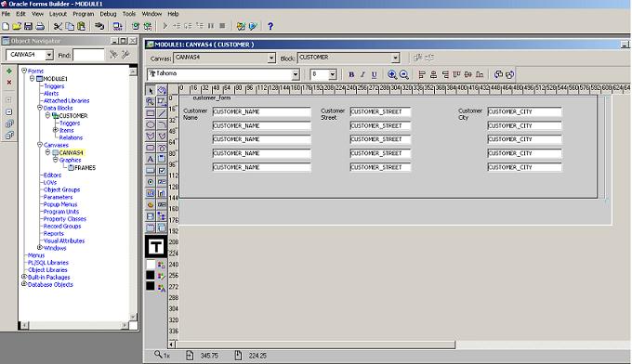The width and height of the screenshot is (632, 364).
Task: Open the Tools menu
Action: (129, 14)
